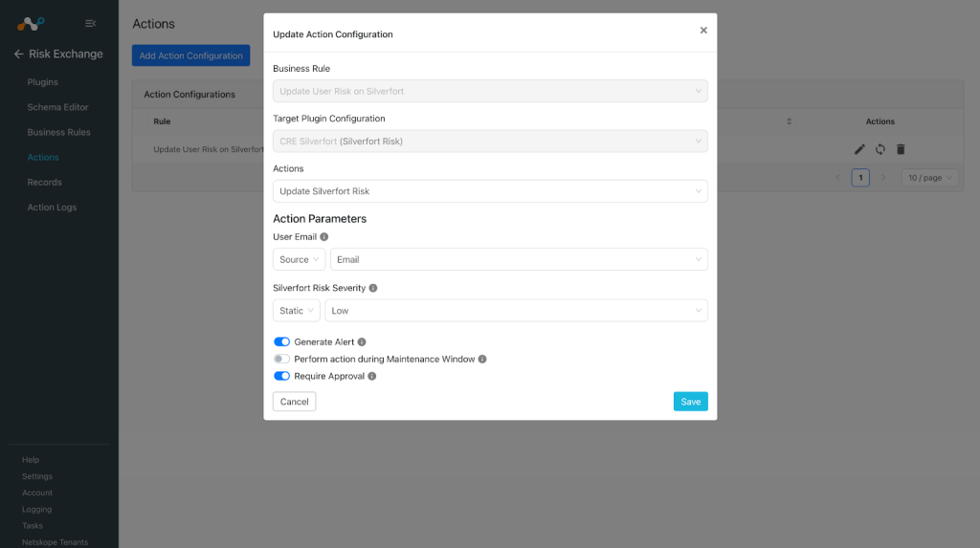Click info icon beside Silverfort Risk Severity
Image resolution: width=980 pixels, height=548 pixels.
(373, 288)
